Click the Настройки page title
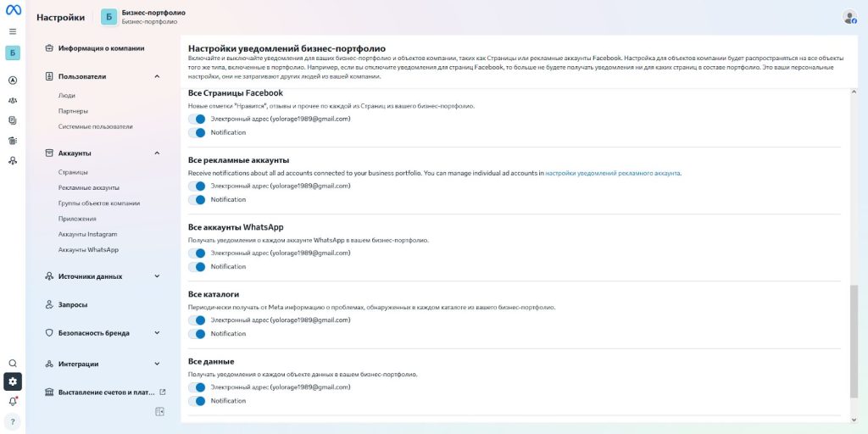 click(61, 17)
